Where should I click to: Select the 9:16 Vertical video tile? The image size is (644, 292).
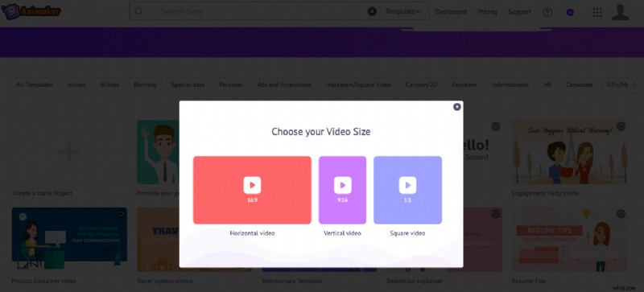pos(343,190)
